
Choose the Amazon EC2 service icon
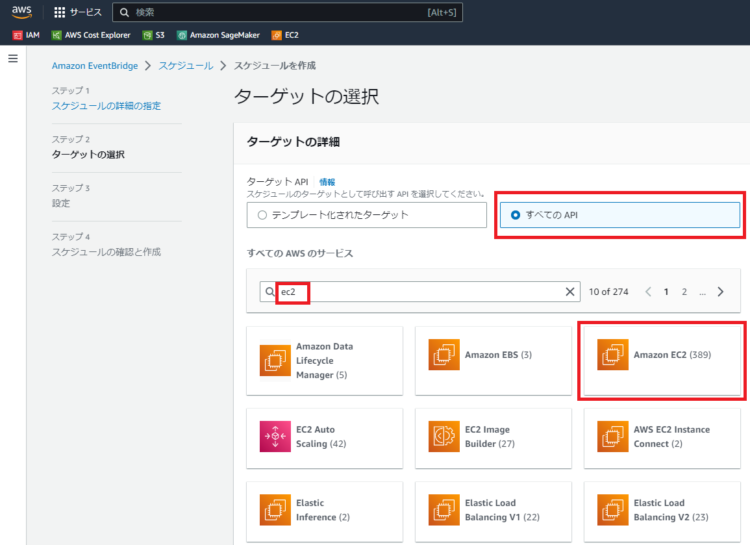613,355
